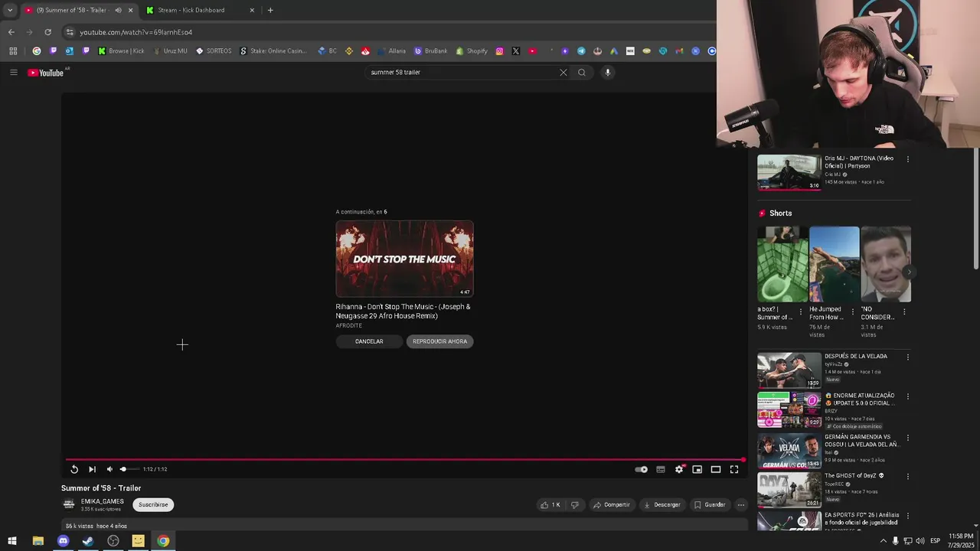Mute the tab via speaker icon
Viewport: 980px width, 551px height.
click(x=118, y=10)
